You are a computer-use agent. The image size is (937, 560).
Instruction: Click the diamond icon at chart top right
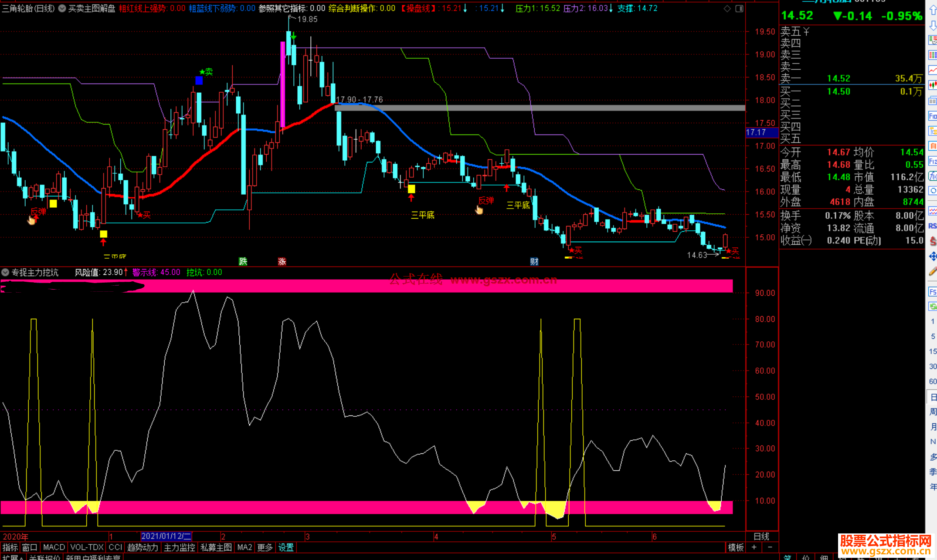point(727,8)
